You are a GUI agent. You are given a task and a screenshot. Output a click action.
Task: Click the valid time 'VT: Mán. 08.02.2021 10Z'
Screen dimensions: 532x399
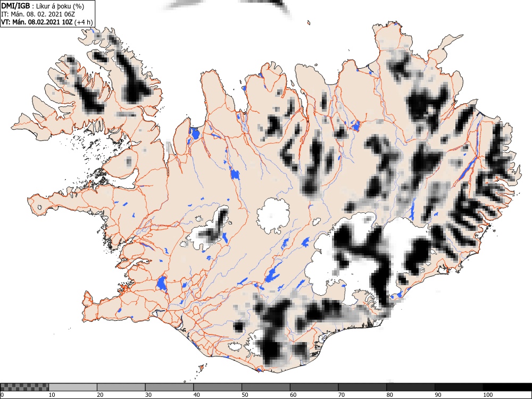pos(37,22)
